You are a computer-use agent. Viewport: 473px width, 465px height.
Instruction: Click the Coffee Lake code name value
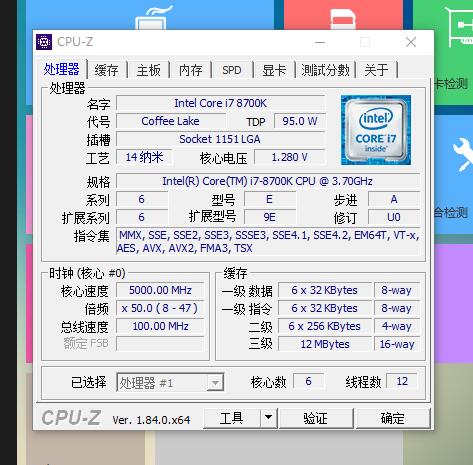(170, 121)
